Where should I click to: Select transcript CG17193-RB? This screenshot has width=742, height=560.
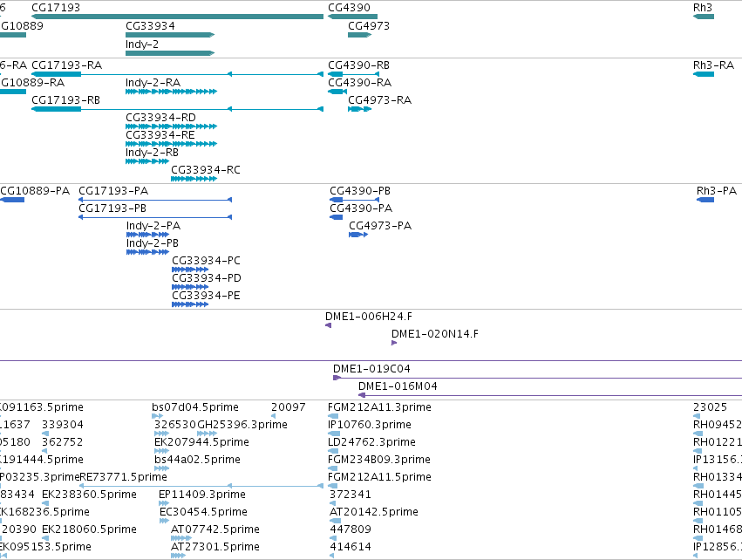tap(178, 109)
